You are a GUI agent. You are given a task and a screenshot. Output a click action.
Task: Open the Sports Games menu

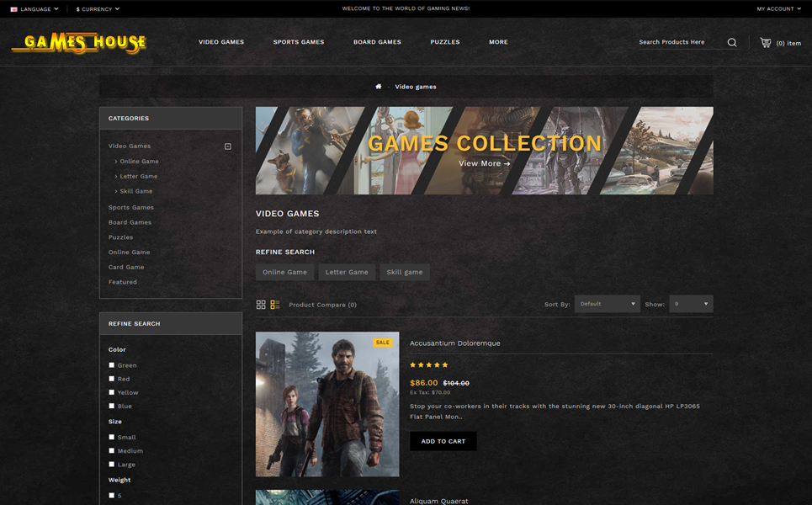pyautogui.click(x=299, y=42)
